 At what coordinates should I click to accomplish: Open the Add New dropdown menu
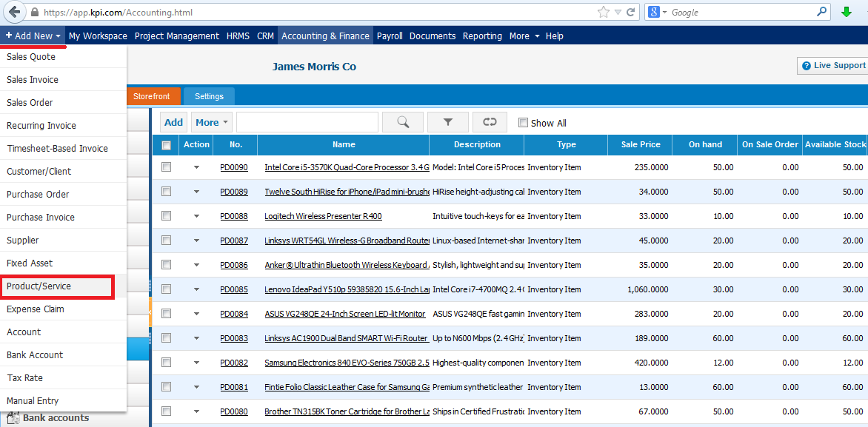coord(33,36)
